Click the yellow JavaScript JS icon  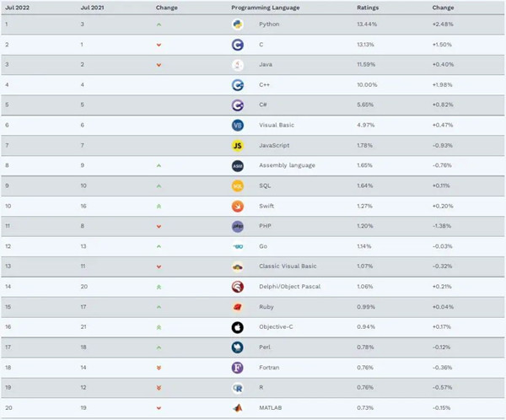pyautogui.click(x=238, y=145)
